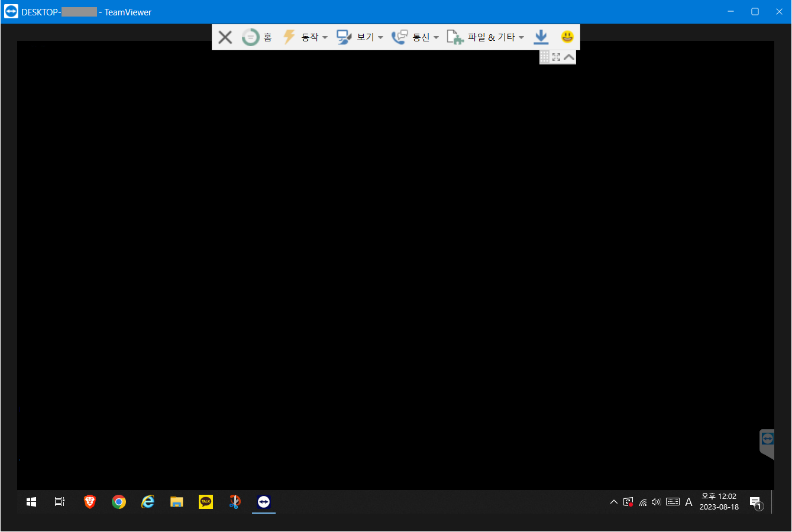Launch Google Chrome from the taskbar
Screen dimensions: 792x532
(x=119, y=502)
